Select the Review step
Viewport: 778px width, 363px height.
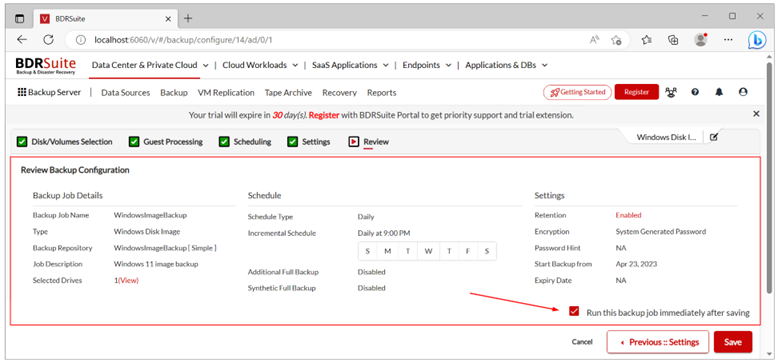coord(369,142)
